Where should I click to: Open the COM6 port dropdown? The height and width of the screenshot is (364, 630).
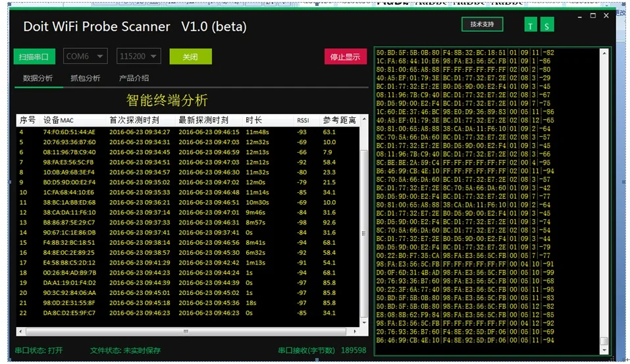pyautogui.click(x=86, y=56)
